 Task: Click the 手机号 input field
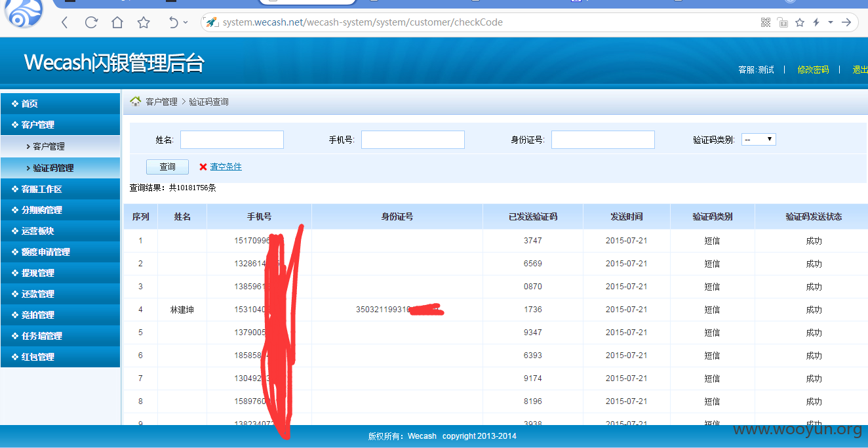[x=413, y=140]
